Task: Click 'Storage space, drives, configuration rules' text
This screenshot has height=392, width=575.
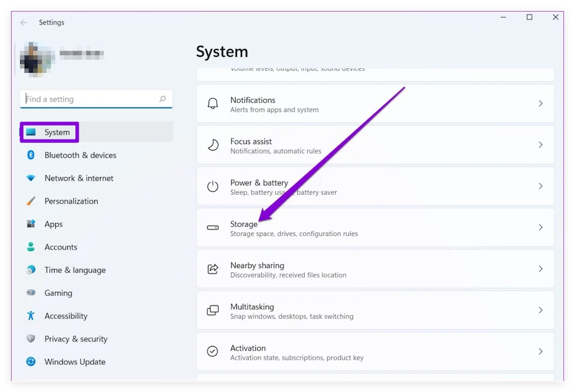Action: [x=294, y=233]
